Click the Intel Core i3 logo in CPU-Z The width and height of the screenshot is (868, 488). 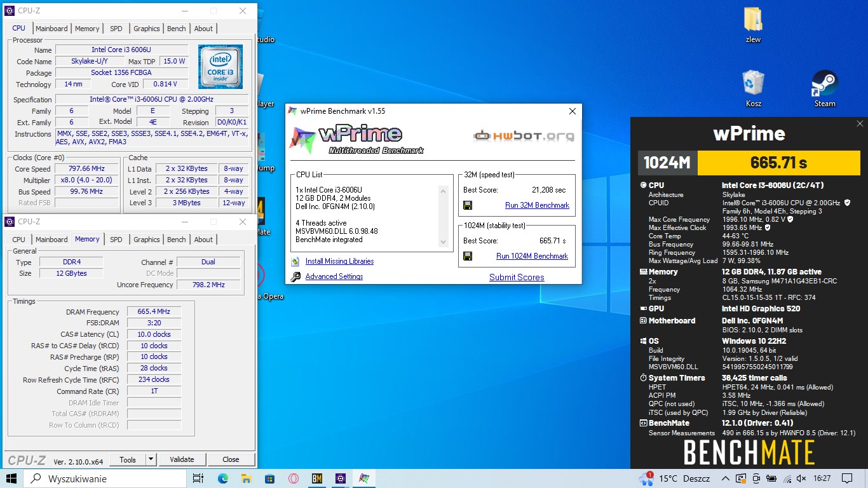tap(220, 67)
